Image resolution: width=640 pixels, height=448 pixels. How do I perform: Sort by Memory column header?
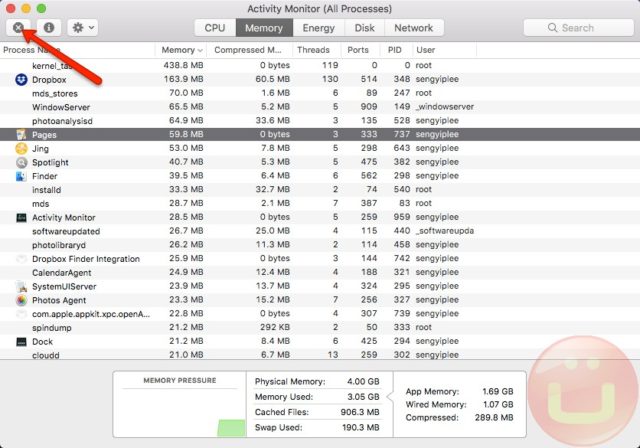[181, 50]
